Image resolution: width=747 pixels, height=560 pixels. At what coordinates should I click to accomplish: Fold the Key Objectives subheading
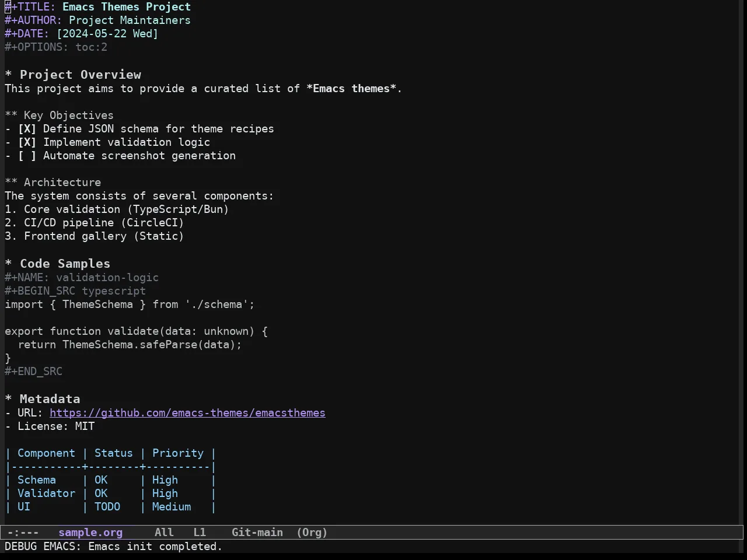point(59,116)
